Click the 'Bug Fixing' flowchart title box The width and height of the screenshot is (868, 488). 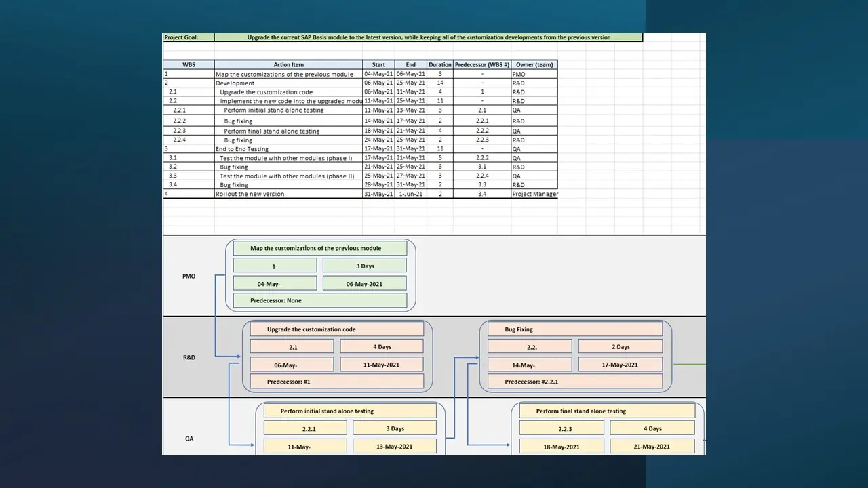[574, 329]
